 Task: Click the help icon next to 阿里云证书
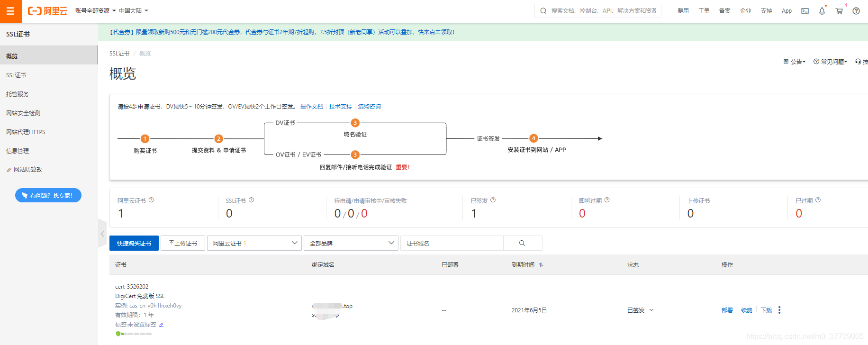[x=151, y=200]
